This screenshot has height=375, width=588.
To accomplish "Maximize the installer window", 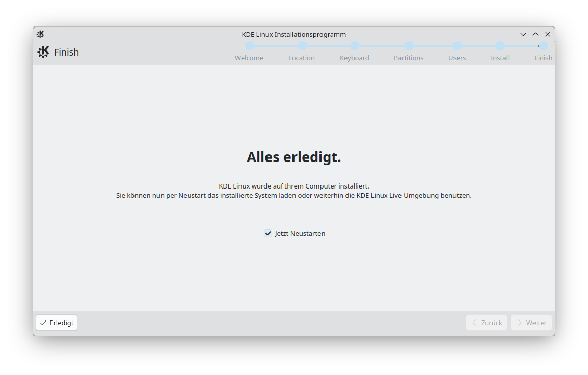I will (536, 34).
